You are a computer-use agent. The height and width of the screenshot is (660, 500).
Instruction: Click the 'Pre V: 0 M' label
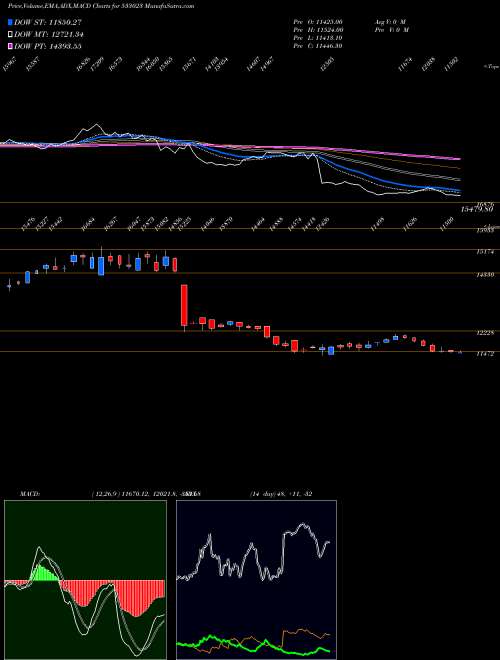pyautogui.click(x=391, y=30)
